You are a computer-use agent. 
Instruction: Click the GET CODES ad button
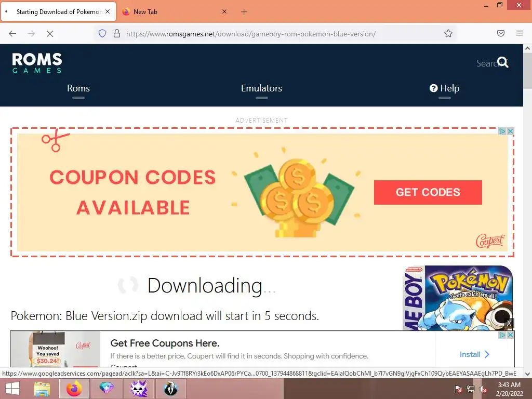coord(428,192)
